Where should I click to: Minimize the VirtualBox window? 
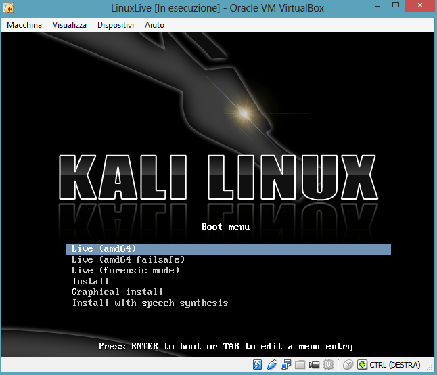[378, 7]
